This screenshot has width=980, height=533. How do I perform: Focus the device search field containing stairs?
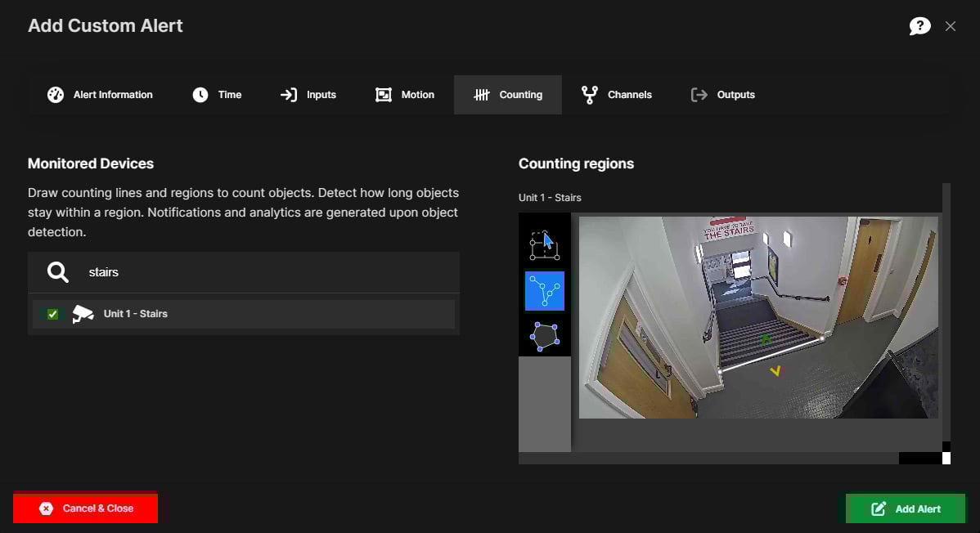244,272
